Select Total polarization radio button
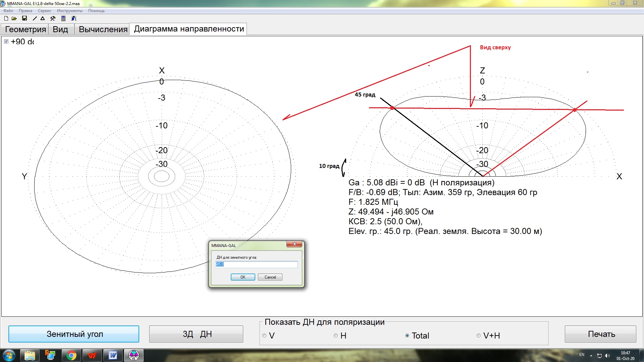Viewport: 644px width, 362px height. [407, 336]
